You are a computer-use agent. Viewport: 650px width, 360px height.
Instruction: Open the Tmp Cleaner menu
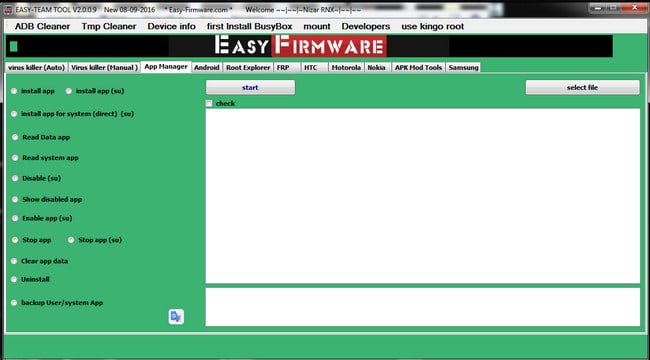109,27
